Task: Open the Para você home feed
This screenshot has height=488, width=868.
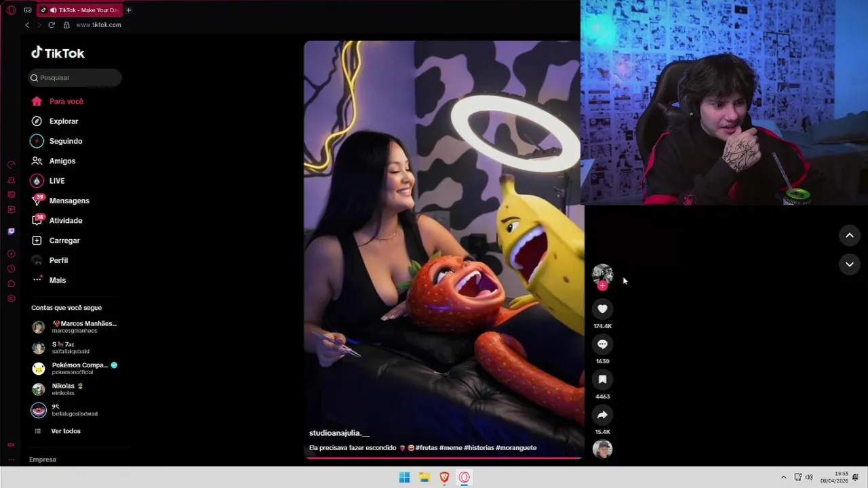Action: tap(57, 102)
